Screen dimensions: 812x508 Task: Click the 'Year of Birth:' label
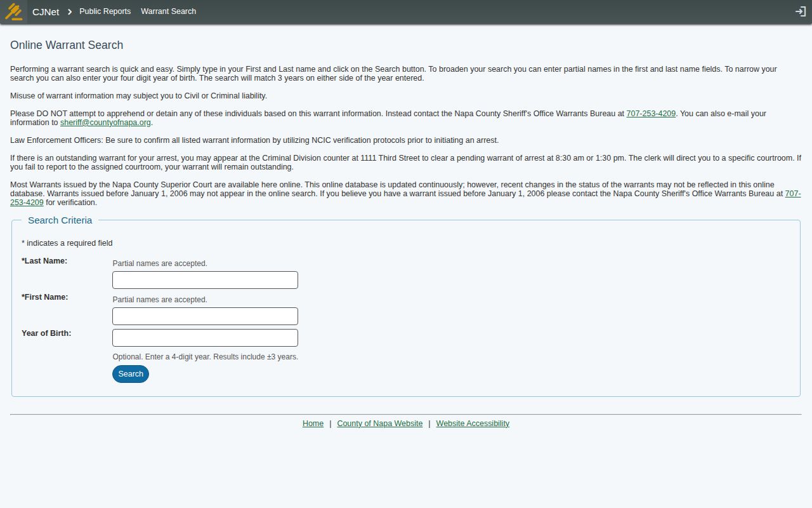pos(46,333)
